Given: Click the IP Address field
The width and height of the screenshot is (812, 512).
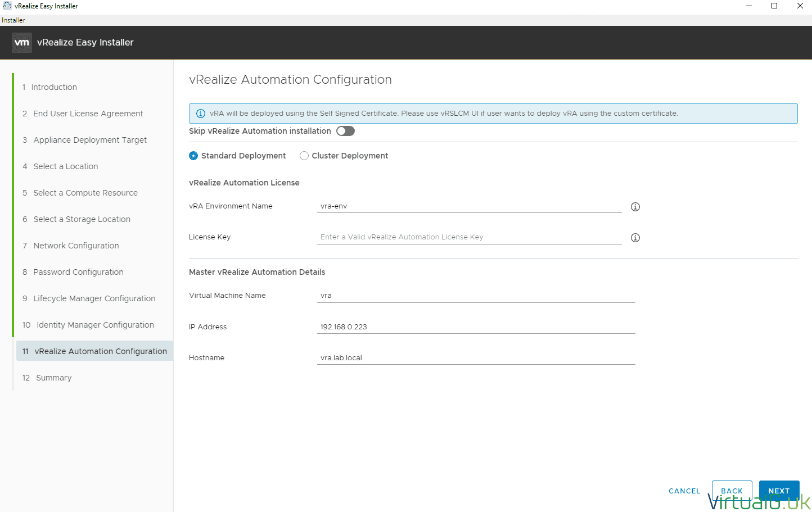Looking at the screenshot, I should coord(476,327).
